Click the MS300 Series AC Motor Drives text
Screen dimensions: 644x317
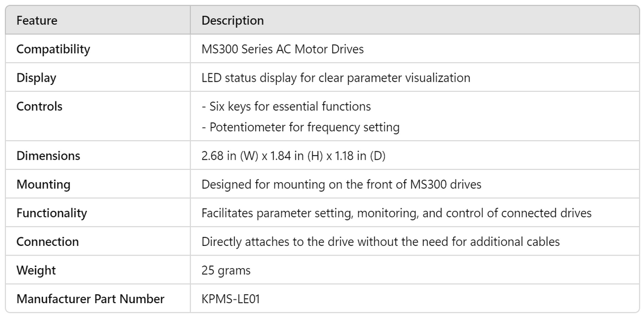[282, 49]
